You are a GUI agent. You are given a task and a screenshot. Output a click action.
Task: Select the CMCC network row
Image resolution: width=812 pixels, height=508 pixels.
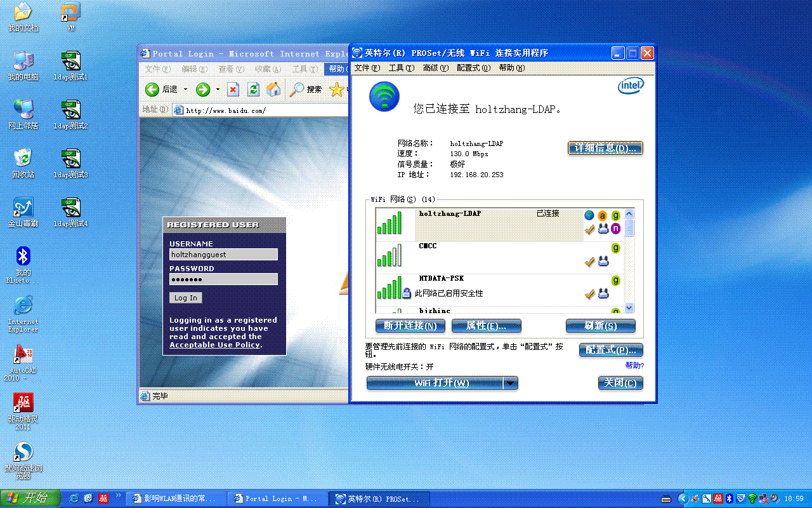pyautogui.click(x=500, y=258)
